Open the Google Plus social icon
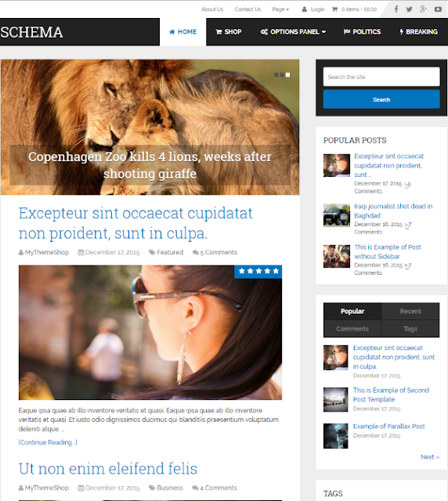Screen dimensions: 448x501 pyautogui.click(x=424, y=9)
